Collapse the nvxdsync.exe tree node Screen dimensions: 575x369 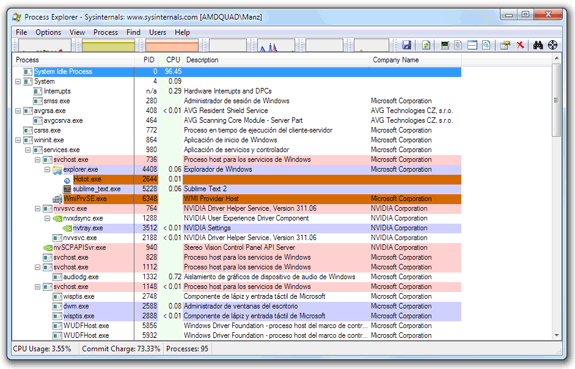pos(47,218)
